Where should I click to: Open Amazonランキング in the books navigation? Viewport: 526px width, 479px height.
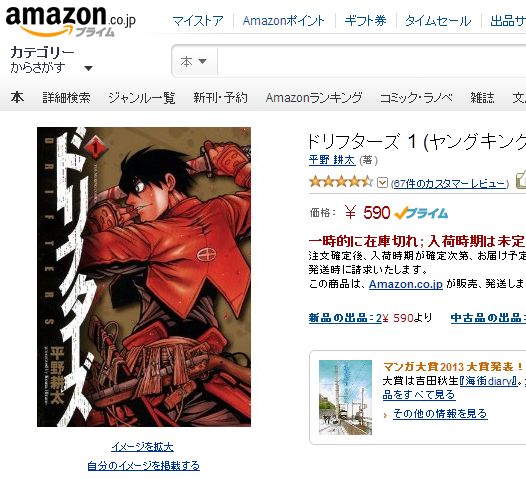point(314,98)
